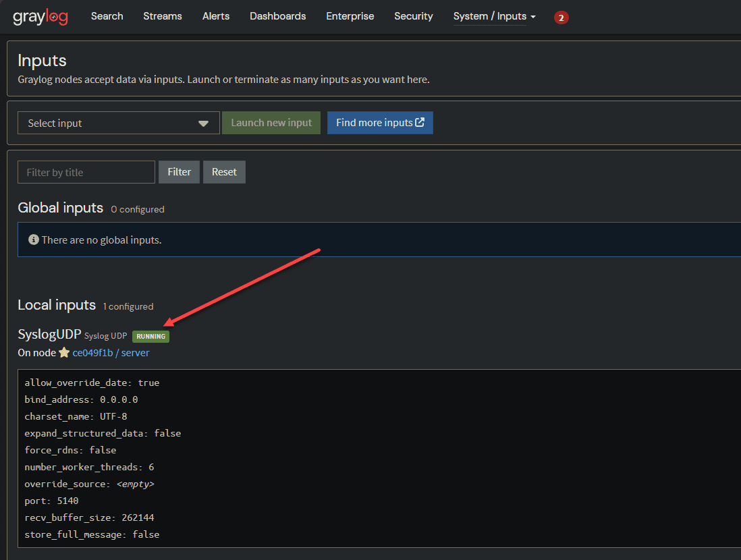Click the star icon beside the node name
The image size is (741, 560).
click(x=64, y=353)
